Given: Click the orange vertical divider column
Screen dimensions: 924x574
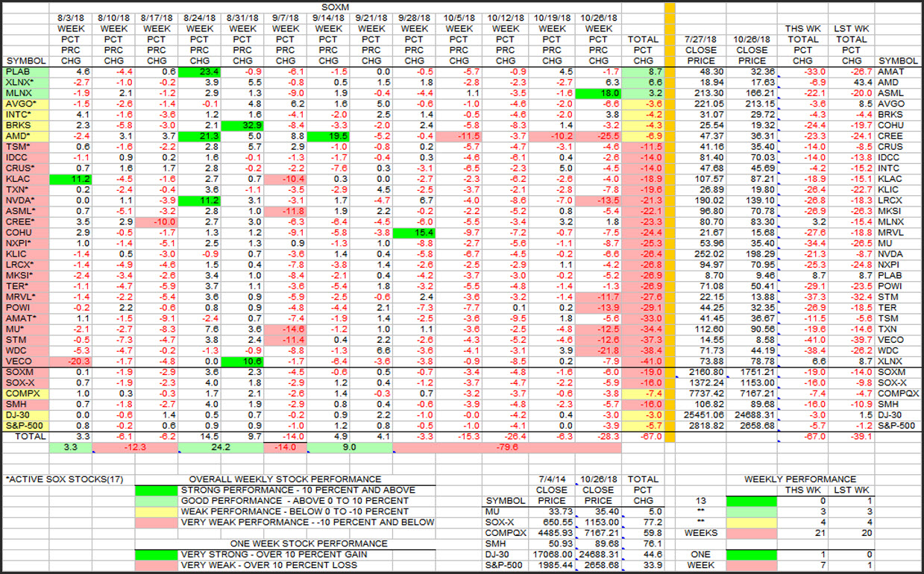Looking at the screenshot, I should click(670, 224).
